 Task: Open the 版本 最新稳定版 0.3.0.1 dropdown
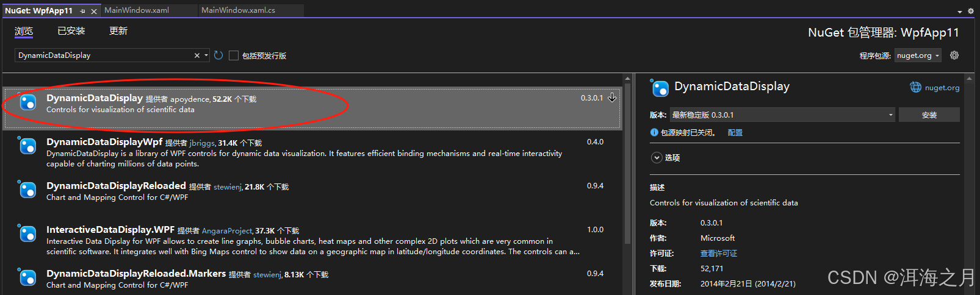tap(782, 115)
